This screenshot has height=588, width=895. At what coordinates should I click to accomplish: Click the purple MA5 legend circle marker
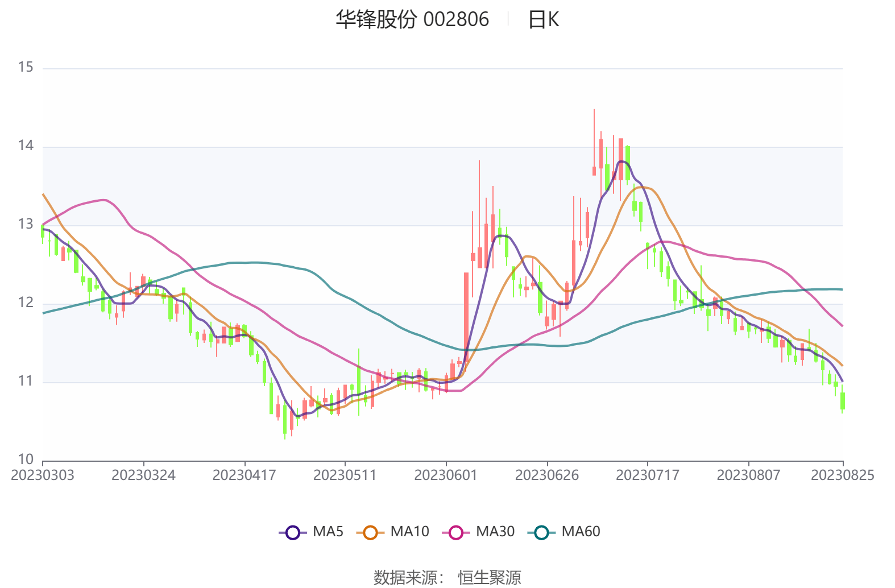point(293,533)
